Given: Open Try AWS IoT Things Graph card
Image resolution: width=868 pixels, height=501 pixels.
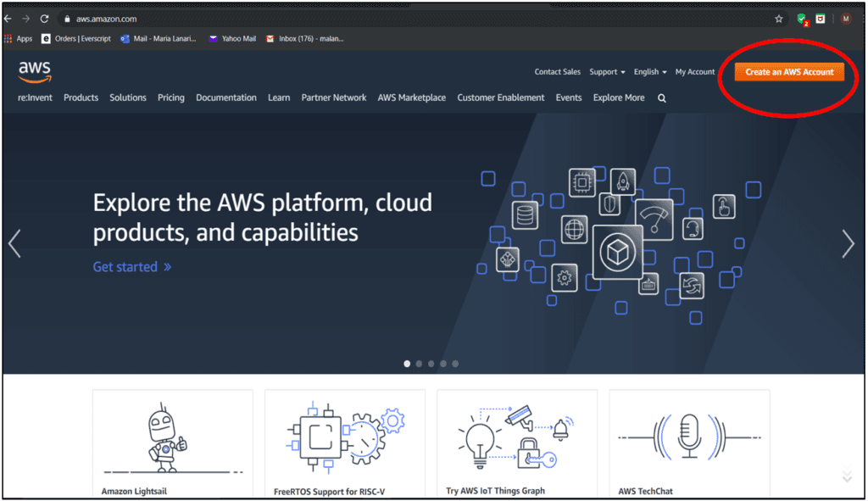Looking at the screenshot, I should click(x=517, y=444).
